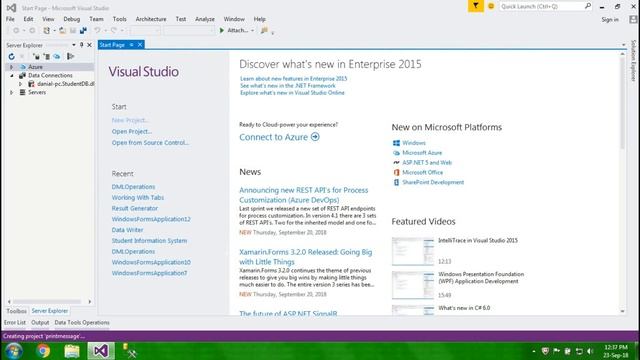Screen dimensions: 640x360
Task: Open the Debug menu
Action: pyautogui.click(x=71, y=19)
